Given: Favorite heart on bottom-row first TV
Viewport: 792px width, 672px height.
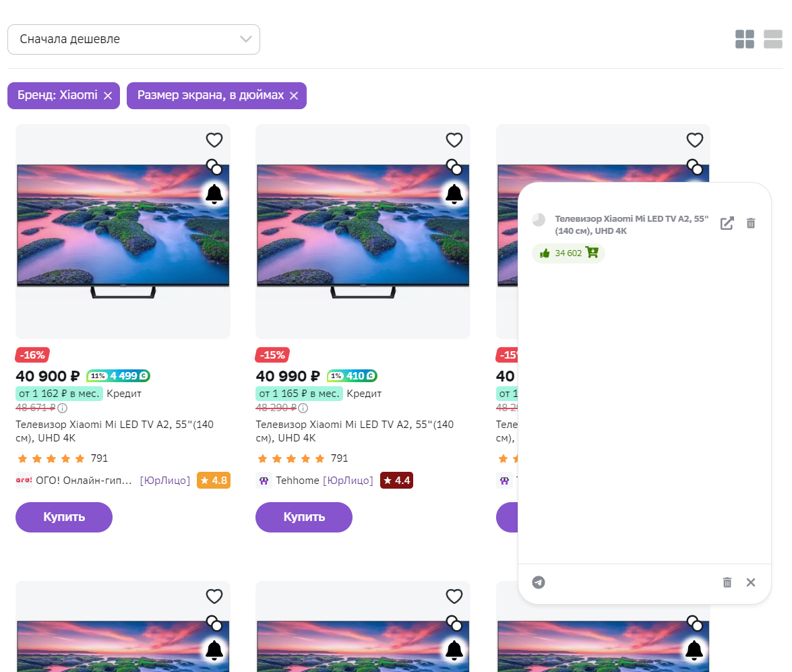Looking at the screenshot, I should pyautogui.click(x=214, y=597).
